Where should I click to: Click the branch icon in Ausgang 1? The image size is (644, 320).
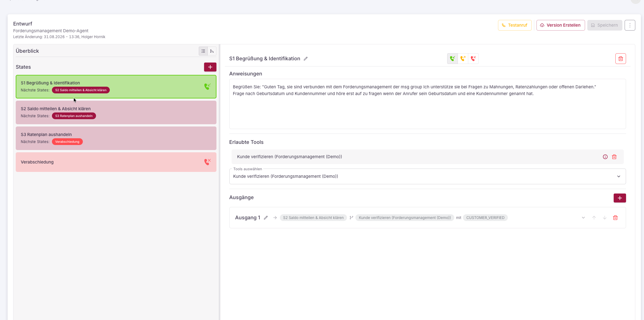tap(351, 218)
